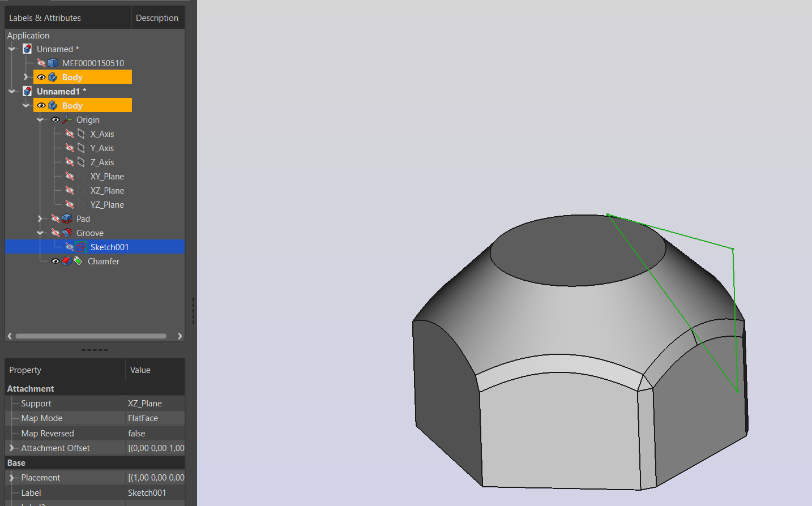Select the Body icon under Unnamed1
The height and width of the screenshot is (506, 812).
tap(52, 105)
